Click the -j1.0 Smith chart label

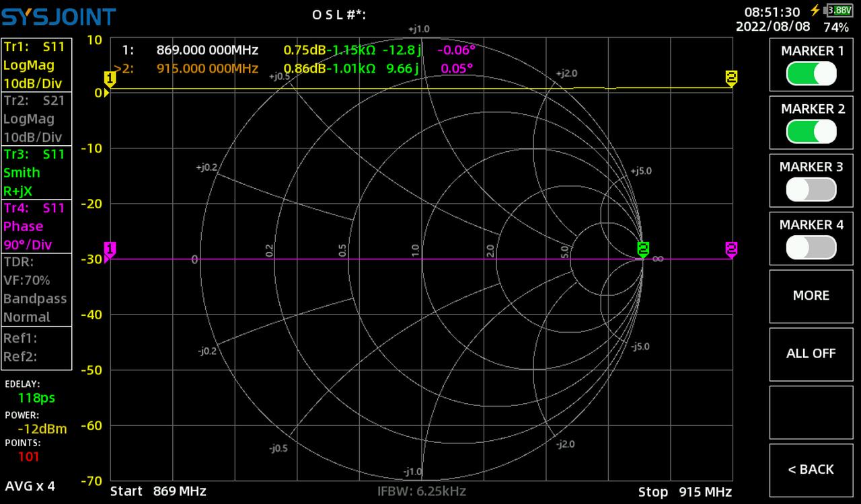coord(413,472)
